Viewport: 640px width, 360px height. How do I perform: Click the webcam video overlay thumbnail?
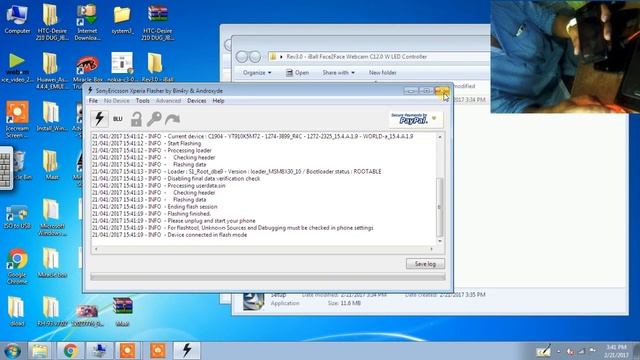click(565, 57)
